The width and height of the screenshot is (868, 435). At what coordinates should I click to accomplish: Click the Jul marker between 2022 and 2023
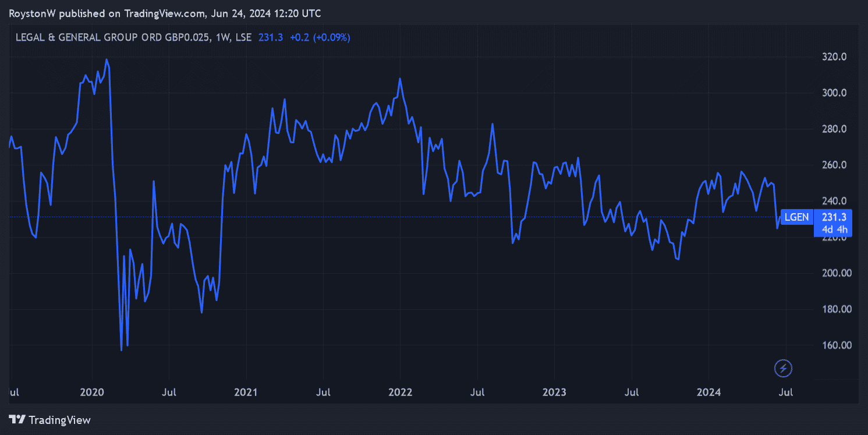(x=477, y=392)
